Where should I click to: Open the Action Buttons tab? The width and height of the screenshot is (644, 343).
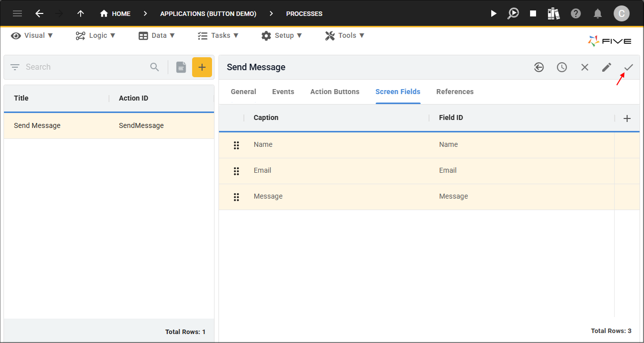click(x=335, y=92)
